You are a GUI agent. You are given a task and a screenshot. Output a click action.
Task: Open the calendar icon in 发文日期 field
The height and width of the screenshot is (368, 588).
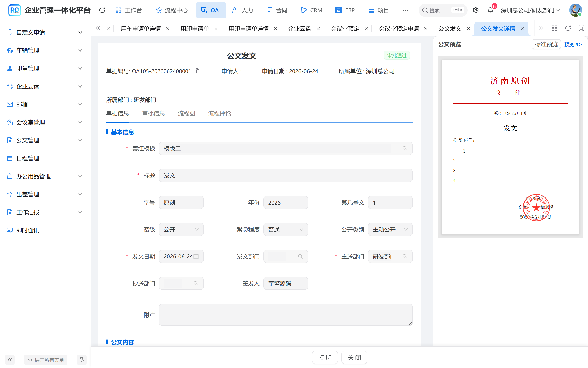pos(196,256)
